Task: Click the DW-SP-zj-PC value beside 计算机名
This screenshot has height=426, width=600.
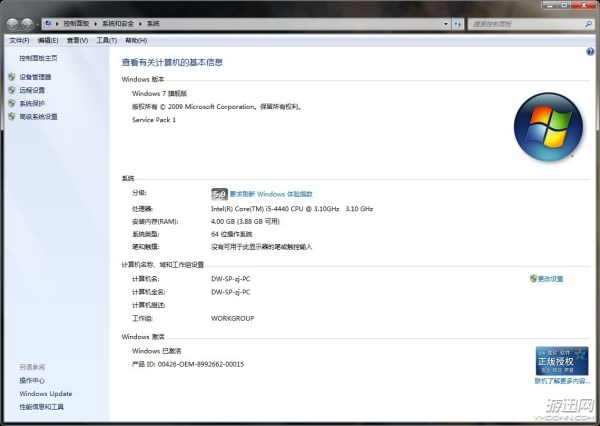Action: [231, 279]
